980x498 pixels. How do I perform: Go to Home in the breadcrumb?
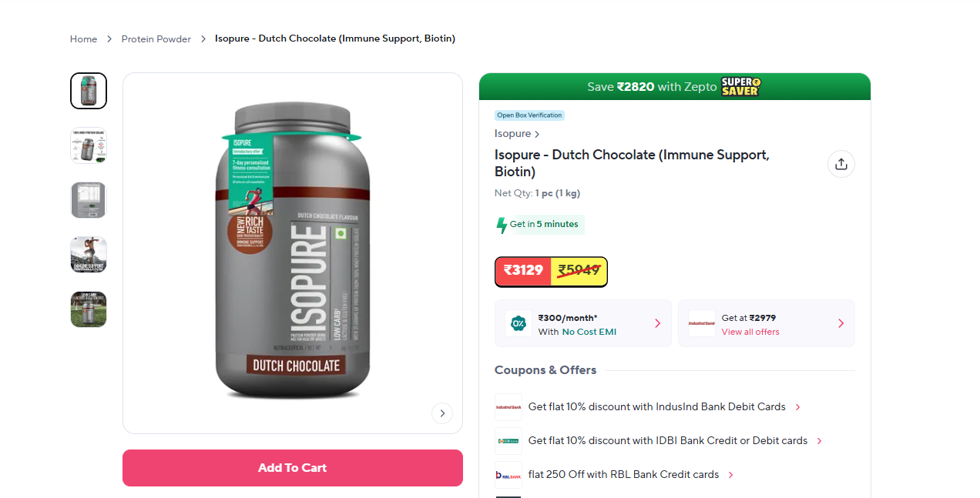[83, 39]
